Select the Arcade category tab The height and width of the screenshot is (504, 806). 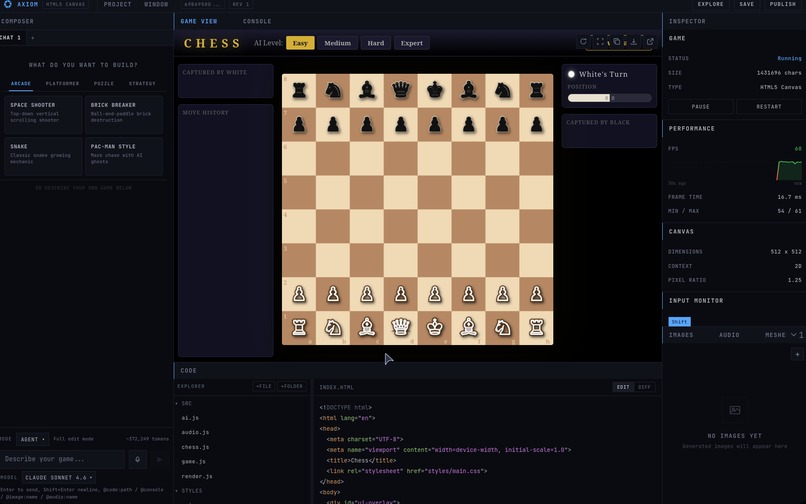21,83
